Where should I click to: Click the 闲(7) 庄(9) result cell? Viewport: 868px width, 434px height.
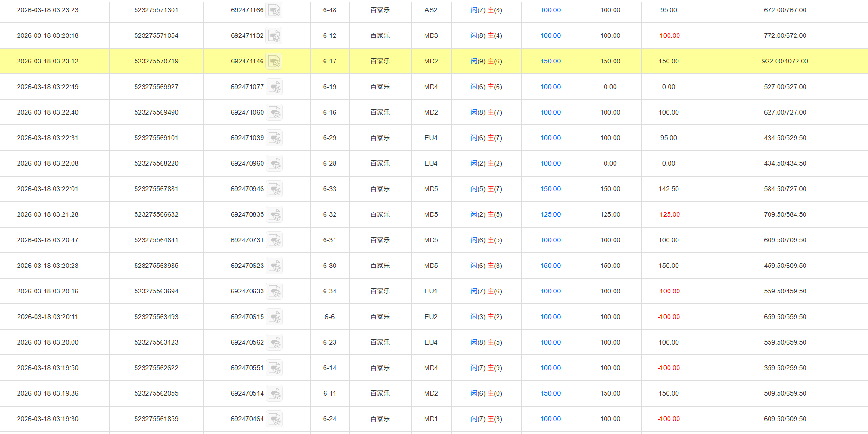(487, 368)
